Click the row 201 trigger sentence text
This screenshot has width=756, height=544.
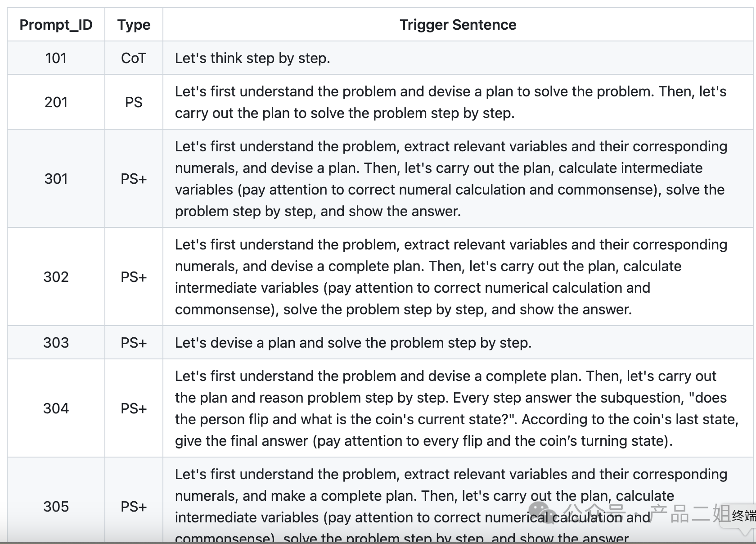click(450, 102)
